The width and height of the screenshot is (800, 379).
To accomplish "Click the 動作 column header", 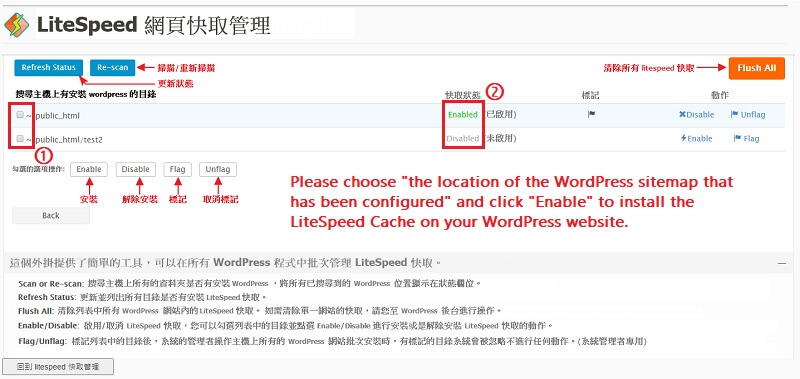I will 720,95.
